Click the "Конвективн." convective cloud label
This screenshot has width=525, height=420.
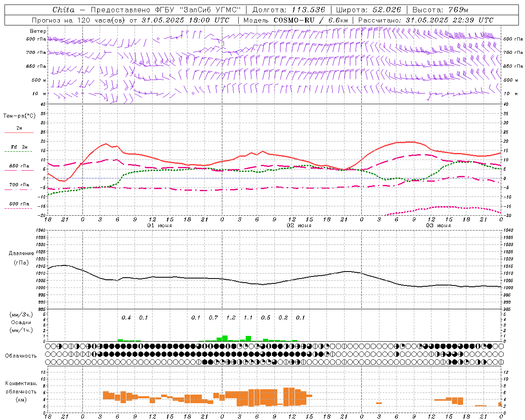(21, 383)
